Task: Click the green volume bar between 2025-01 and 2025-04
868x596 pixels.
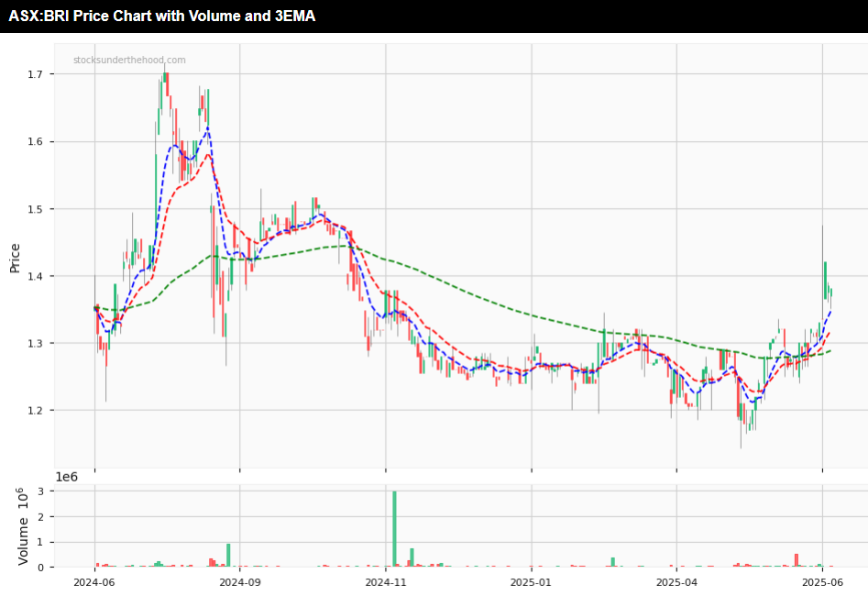Action: (612, 562)
